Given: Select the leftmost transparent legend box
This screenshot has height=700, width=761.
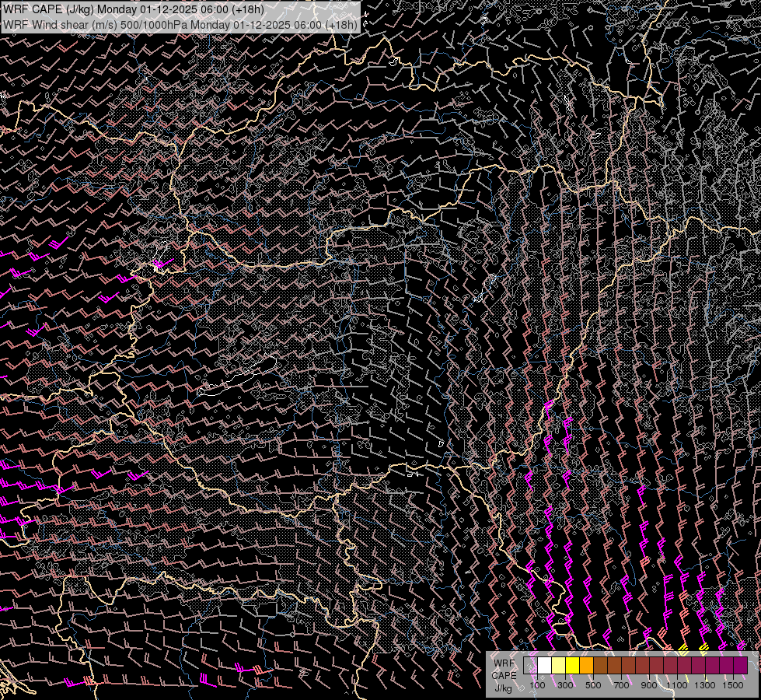Looking at the screenshot, I should tap(530, 666).
